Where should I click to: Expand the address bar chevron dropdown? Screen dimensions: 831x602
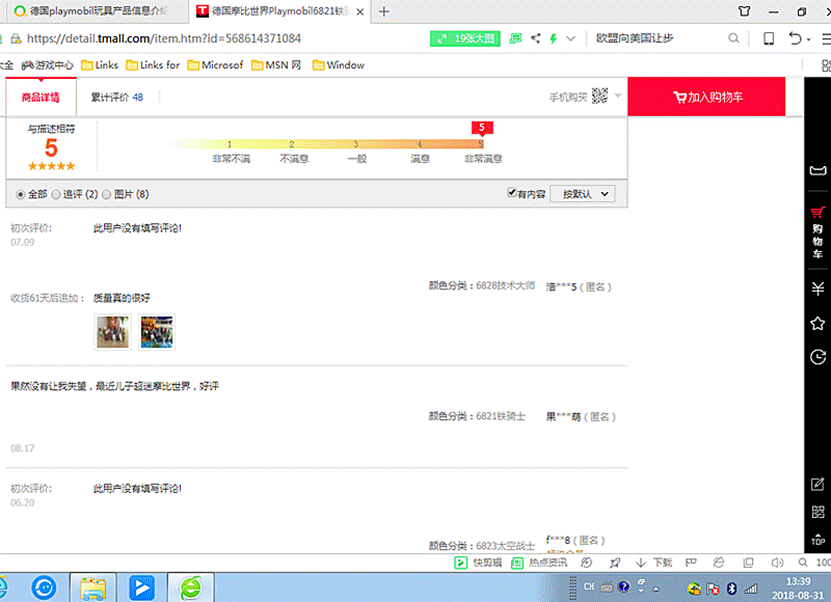pyautogui.click(x=570, y=38)
